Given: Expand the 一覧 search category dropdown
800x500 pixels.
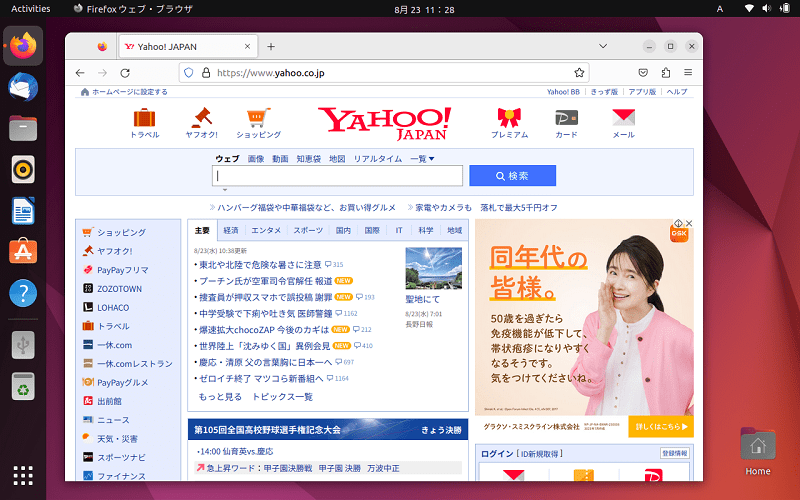Looking at the screenshot, I should [422, 159].
